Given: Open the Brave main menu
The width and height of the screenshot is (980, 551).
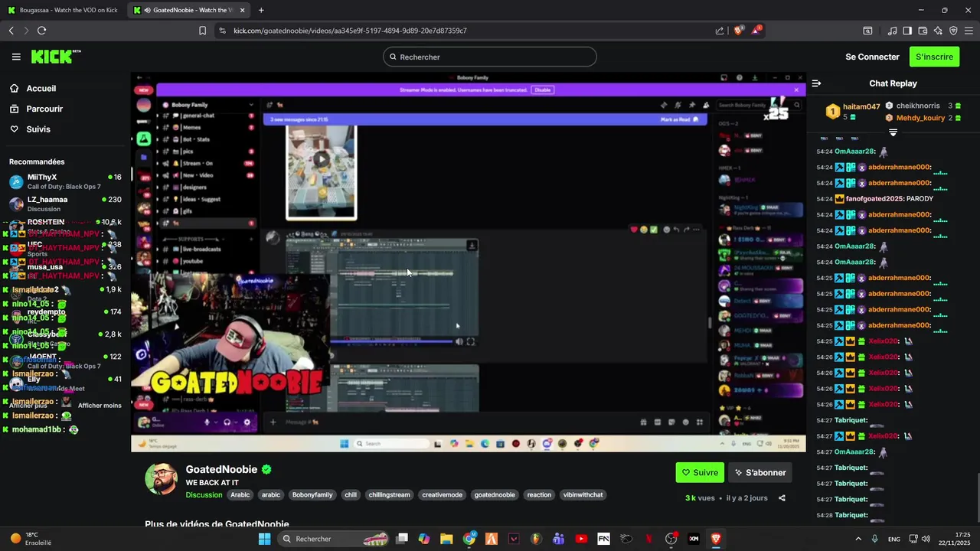Looking at the screenshot, I should (x=969, y=31).
